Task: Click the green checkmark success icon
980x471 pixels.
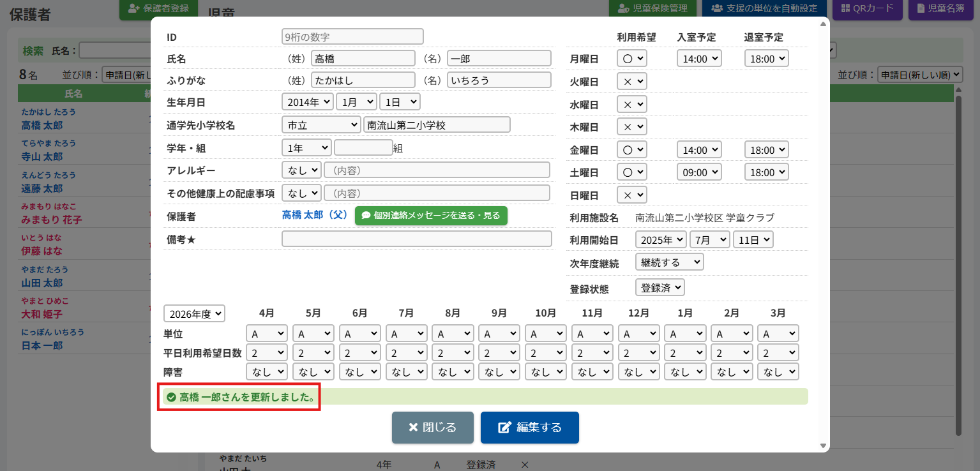Action: tap(171, 398)
